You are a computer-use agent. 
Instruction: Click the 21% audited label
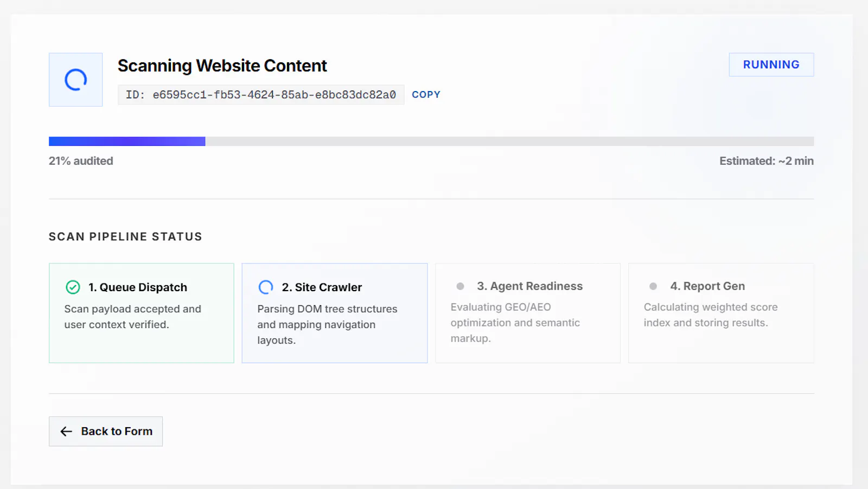(x=81, y=161)
